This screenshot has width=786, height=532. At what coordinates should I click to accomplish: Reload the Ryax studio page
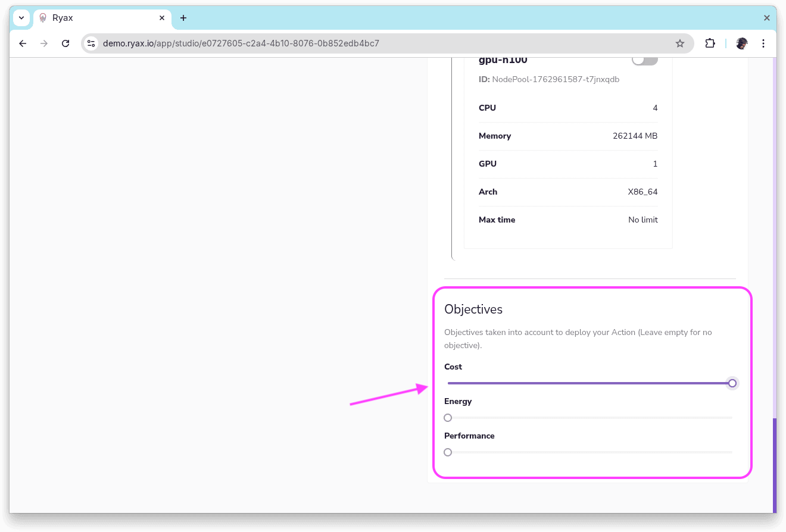click(65, 43)
